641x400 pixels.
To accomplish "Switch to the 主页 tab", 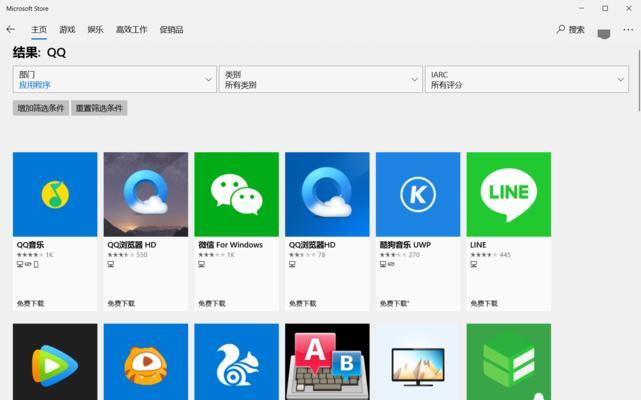I will [39, 29].
